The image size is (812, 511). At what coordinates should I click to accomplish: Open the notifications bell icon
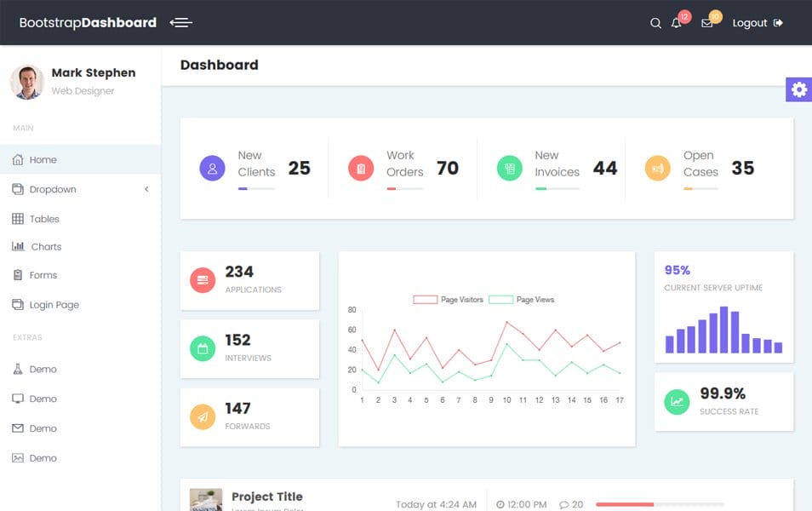point(677,23)
